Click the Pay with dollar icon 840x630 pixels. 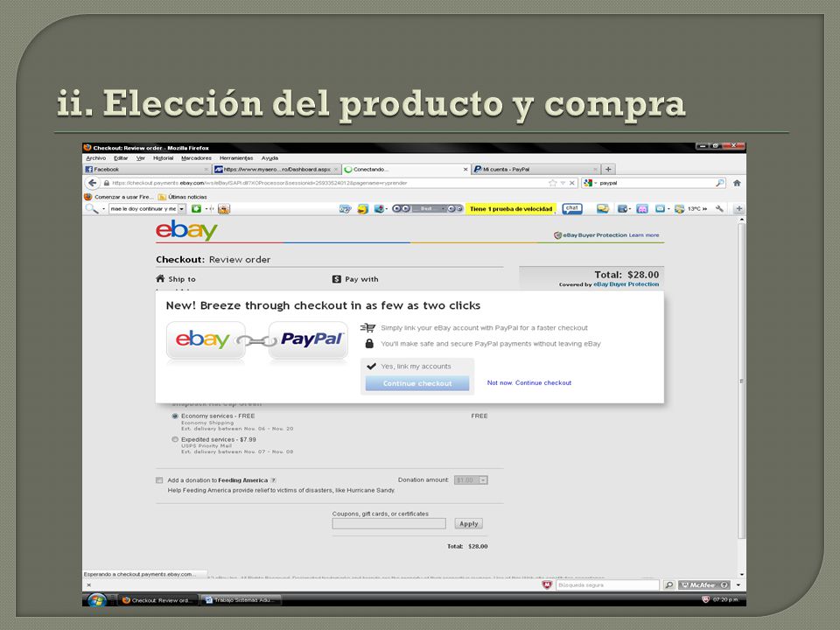pyautogui.click(x=336, y=279)
